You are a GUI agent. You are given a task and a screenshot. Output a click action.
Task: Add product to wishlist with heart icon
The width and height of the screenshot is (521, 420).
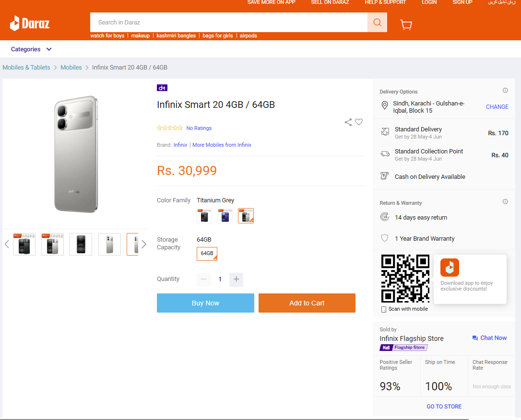tap(359, 122)
